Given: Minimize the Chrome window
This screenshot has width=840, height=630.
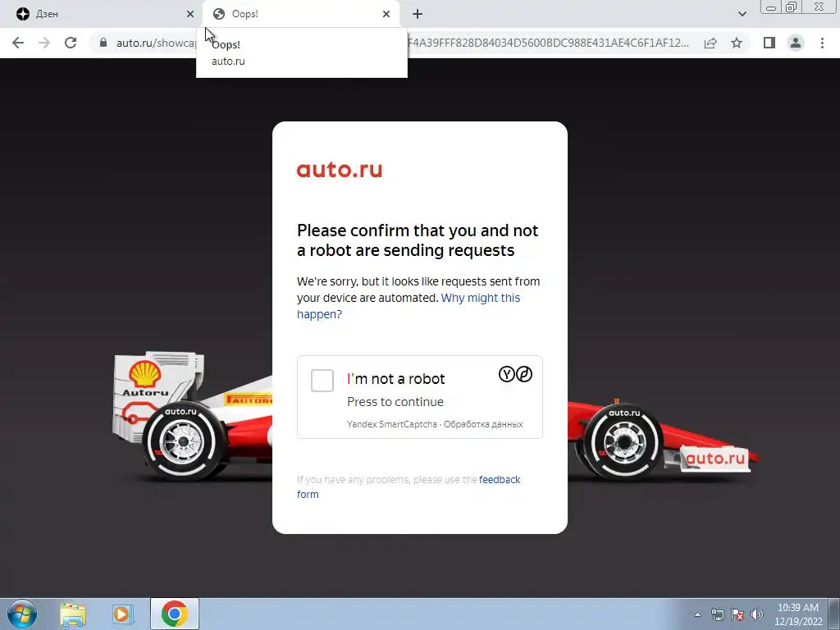Looking at the screenshot, I should tap(771, 7).
